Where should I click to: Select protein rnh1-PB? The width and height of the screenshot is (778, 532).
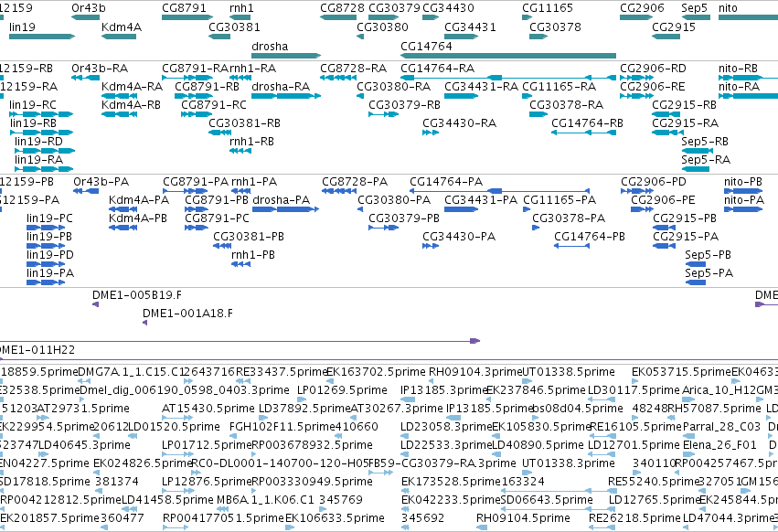point(240,264)
